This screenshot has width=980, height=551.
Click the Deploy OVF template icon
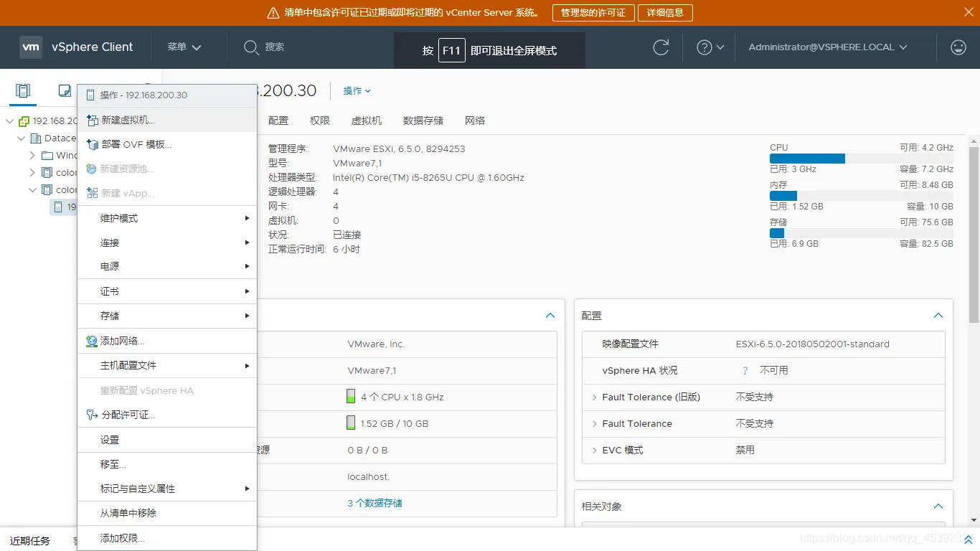coord(92,144)
